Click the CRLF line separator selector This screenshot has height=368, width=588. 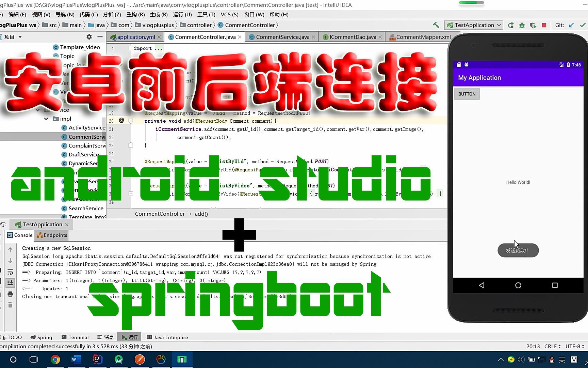coord(552,347)
